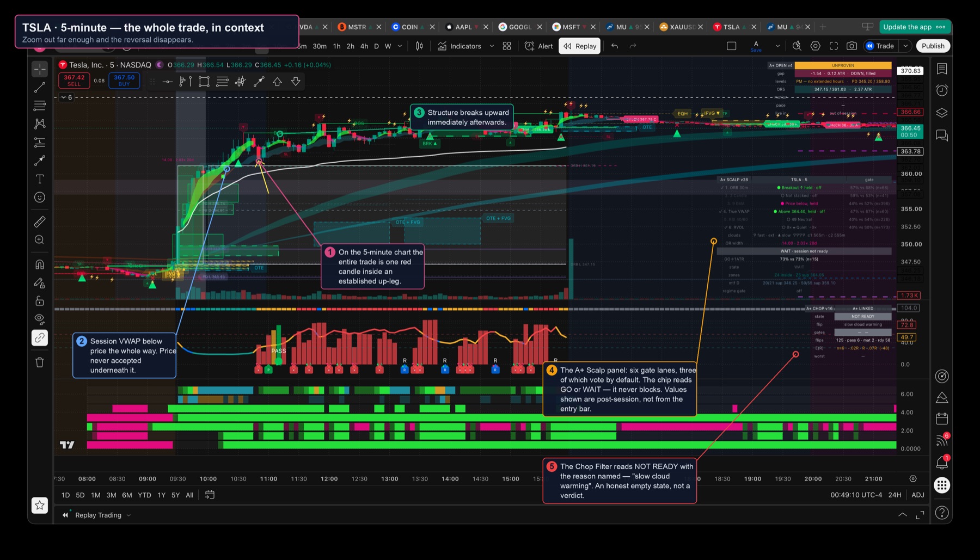This screenshot has width=980, height=560.
Task: Click the Trade button
Action: (x=880, y=46)
